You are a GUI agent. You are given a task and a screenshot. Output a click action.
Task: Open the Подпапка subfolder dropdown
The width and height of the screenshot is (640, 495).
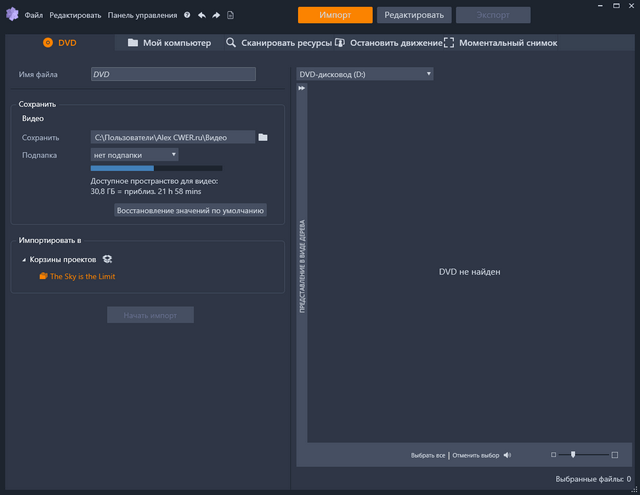coord(134,155)
